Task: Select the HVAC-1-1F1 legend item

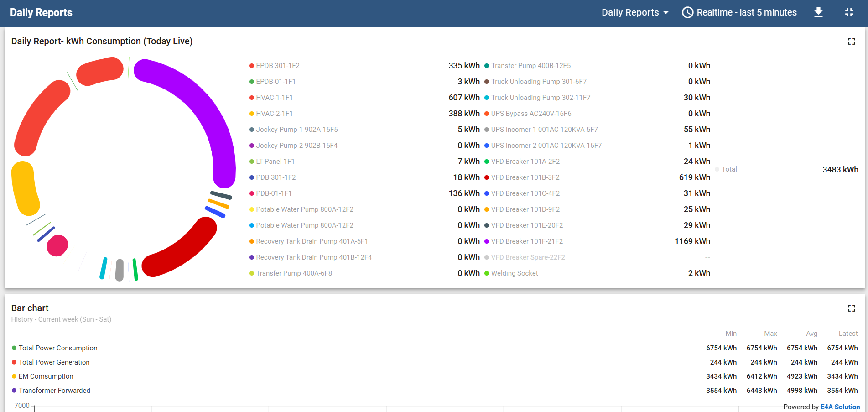Action: pyautogui.click(x=274, y=98)
